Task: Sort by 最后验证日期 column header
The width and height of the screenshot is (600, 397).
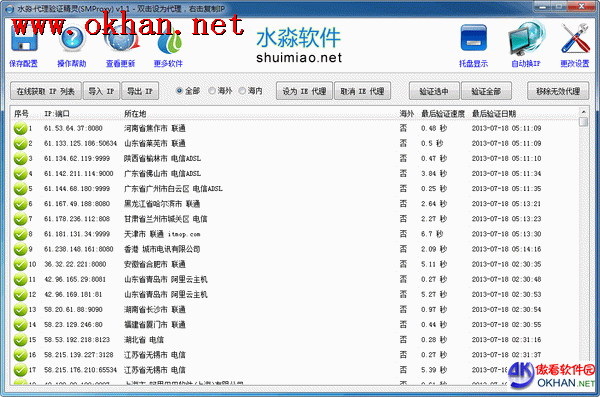Action: point(494,114)
